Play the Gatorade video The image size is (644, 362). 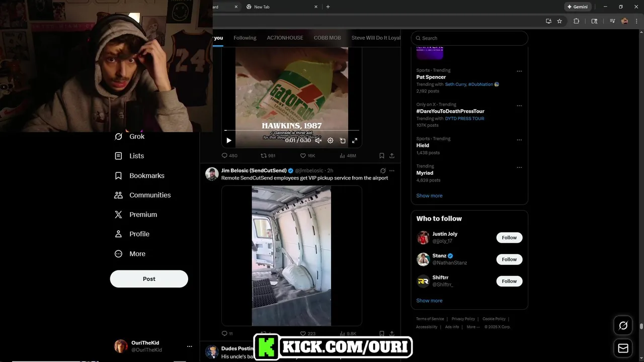(229, 141)
